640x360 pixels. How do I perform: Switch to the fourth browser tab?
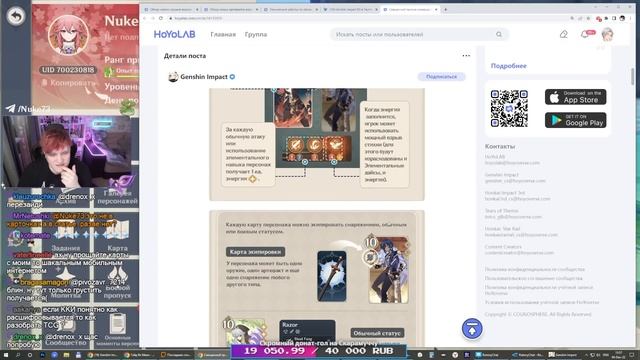coord(350,9)
